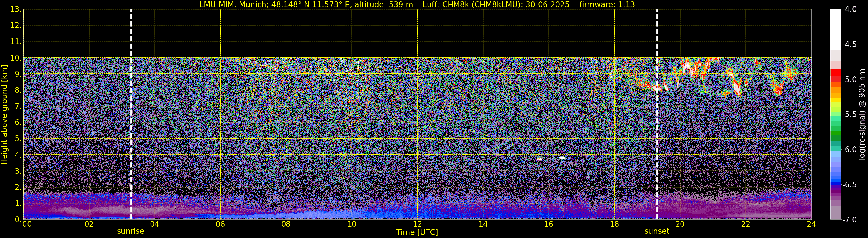
Task: Click the '18' time axis tick label
Action: pyautogui.click(x=615, y=224)
